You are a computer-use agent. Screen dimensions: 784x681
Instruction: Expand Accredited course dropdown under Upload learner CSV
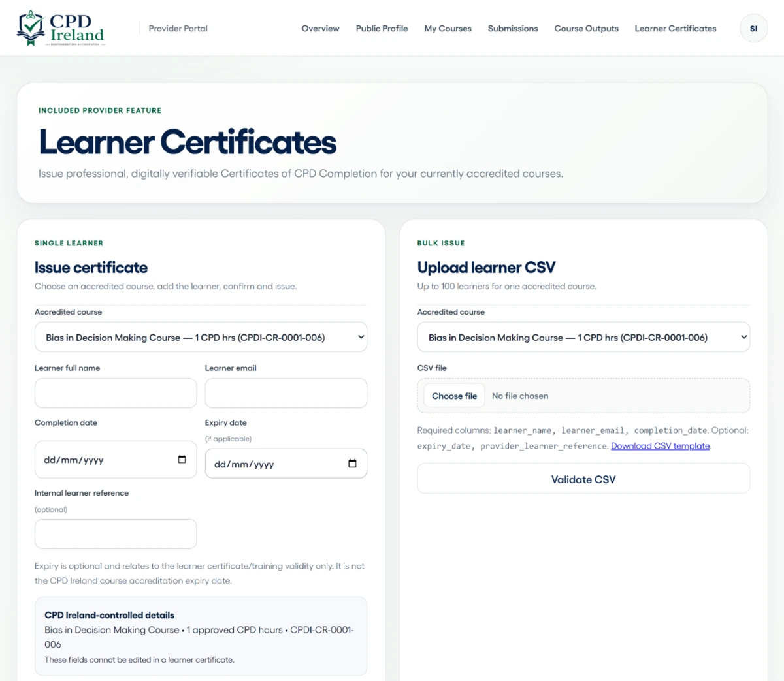point(583,337)
